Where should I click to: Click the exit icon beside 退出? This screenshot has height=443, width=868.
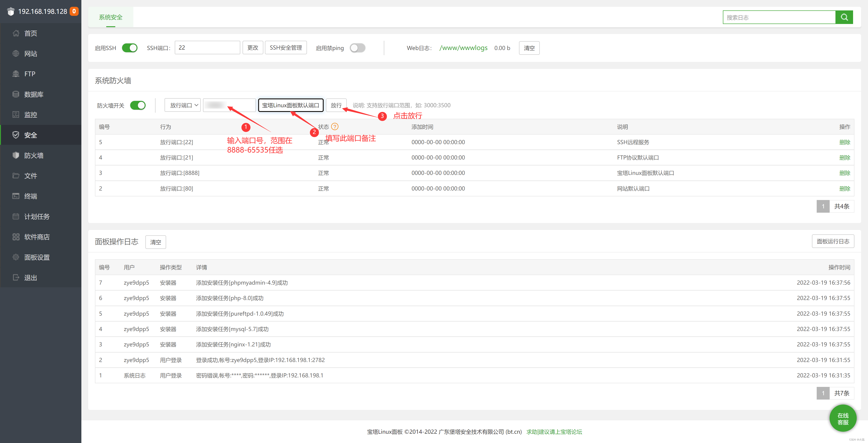(x=16, y=277)
